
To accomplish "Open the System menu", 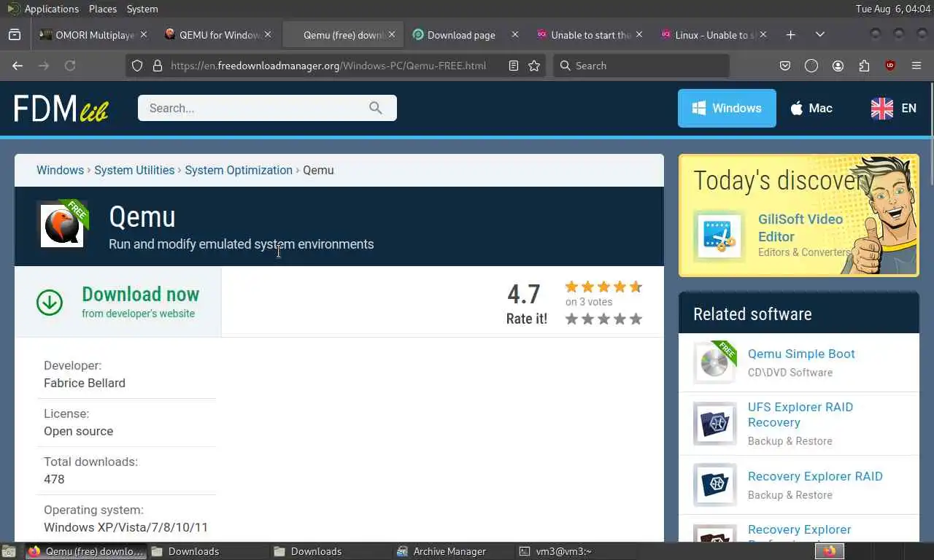I will click(142, 9).
